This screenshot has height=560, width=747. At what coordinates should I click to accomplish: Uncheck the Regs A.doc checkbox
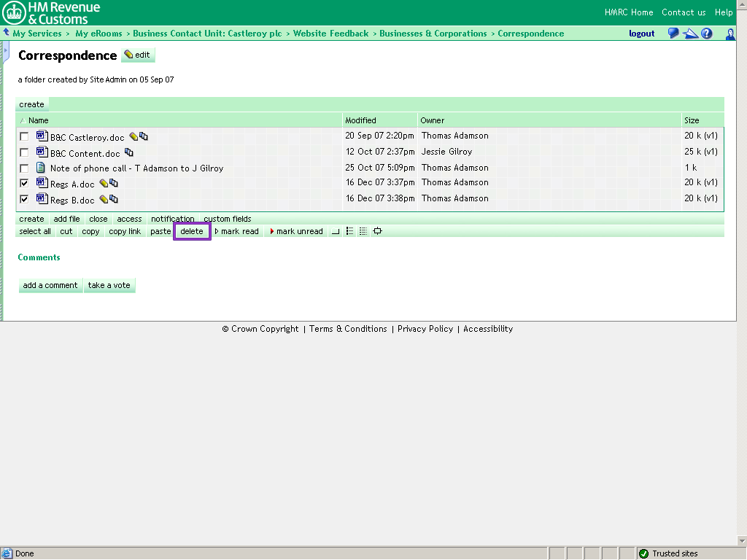[x=24, y=184]
